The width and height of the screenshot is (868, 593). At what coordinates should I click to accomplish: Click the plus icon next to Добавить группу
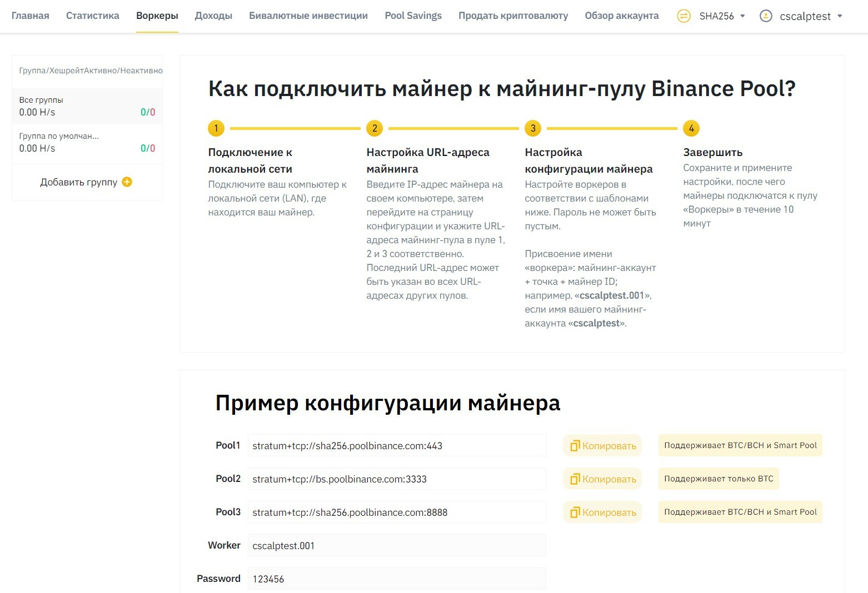point(127,182)
